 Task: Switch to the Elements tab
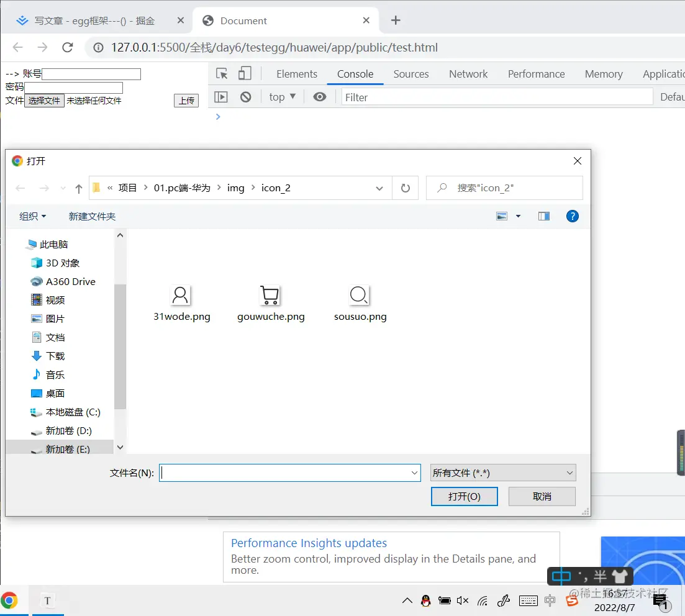297,74
